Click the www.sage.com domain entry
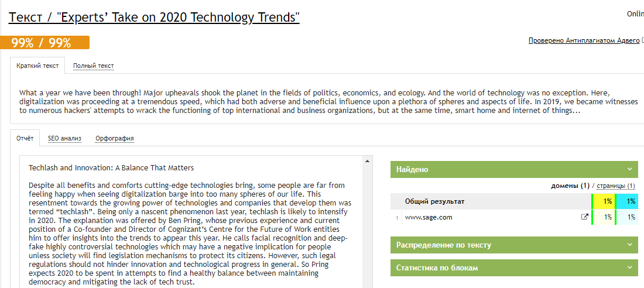This screenshot has width=644, height=288. click(x=429, y=217)
